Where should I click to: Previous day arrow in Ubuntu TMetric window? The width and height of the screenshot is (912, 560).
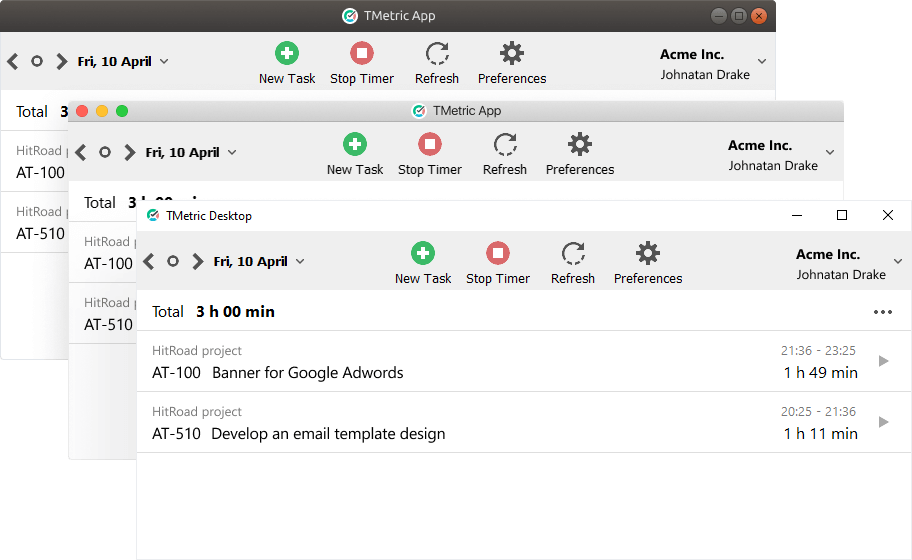pos(13,61)
